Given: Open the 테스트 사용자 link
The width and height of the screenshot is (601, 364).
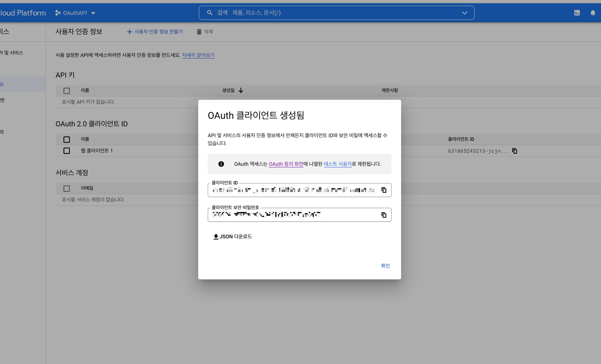Looking at the screenshot, I should [x=337, y=164].
